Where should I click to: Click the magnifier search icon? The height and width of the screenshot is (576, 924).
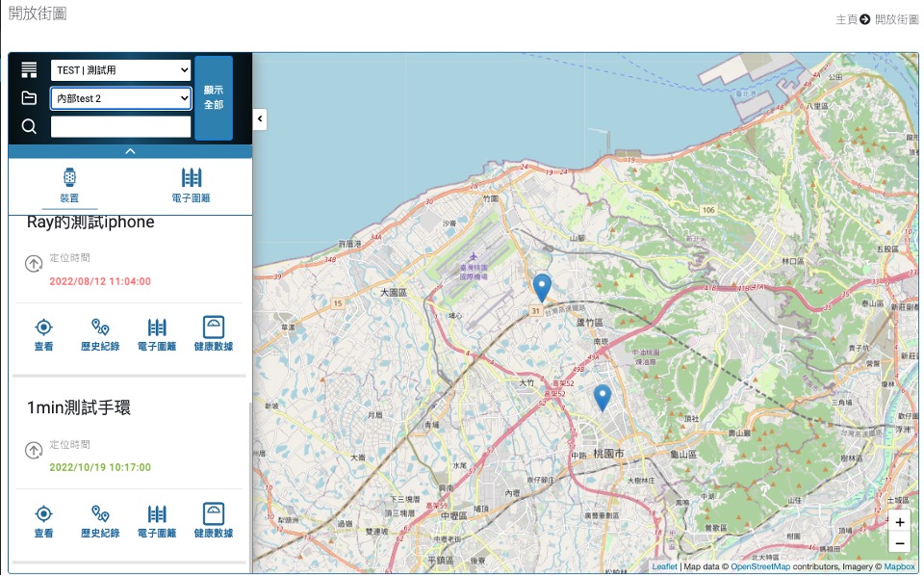coord(29,126)
